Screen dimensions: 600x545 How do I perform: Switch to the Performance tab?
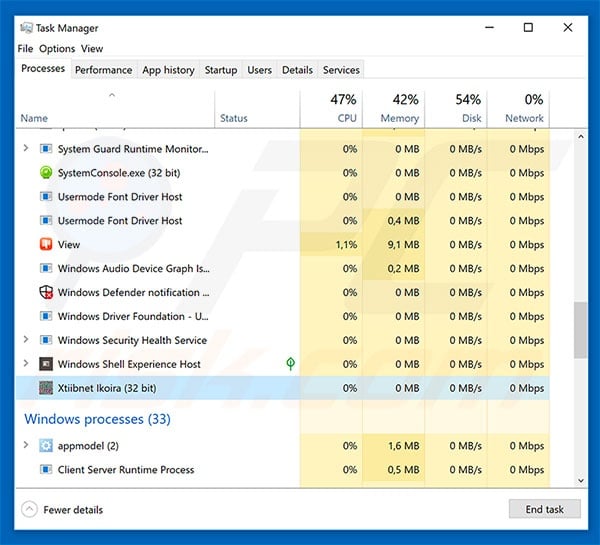point(103,70)
